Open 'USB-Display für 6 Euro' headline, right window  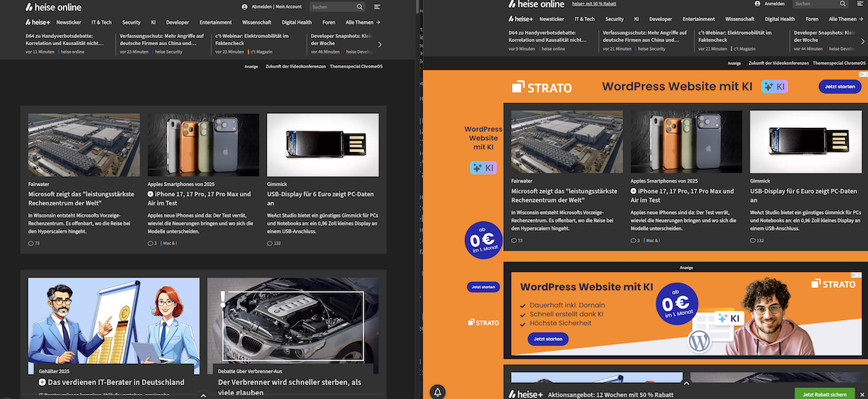click(x=804, y=195)
